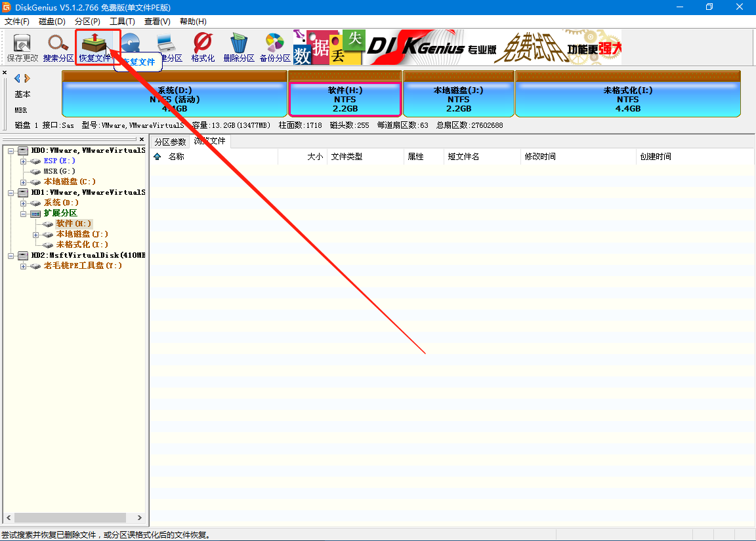756x541 pixels.
Task: Expand the 本地磁盘 (J:) tree node
Action: pos(35,235)
